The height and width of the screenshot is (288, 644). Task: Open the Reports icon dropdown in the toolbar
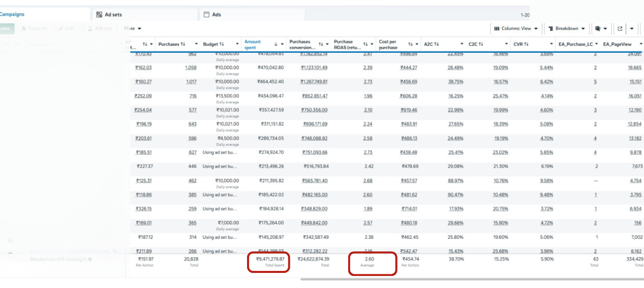click(601, 29)
